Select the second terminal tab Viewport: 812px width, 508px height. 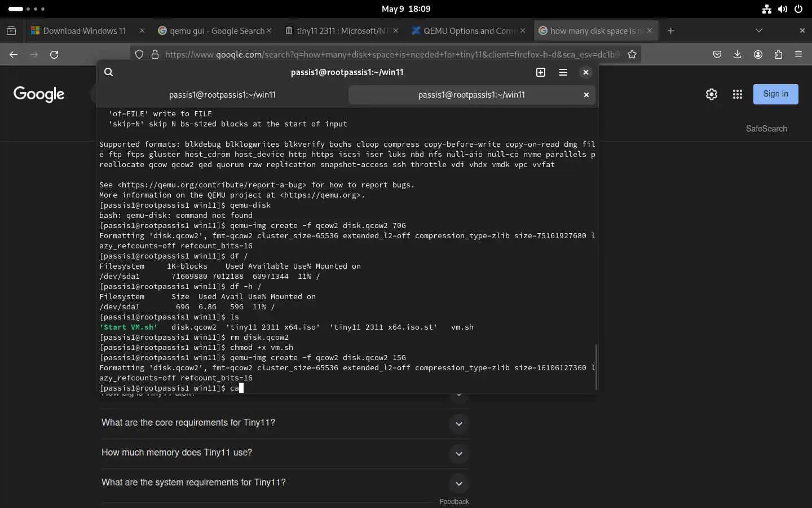click(x=471, y=95)
